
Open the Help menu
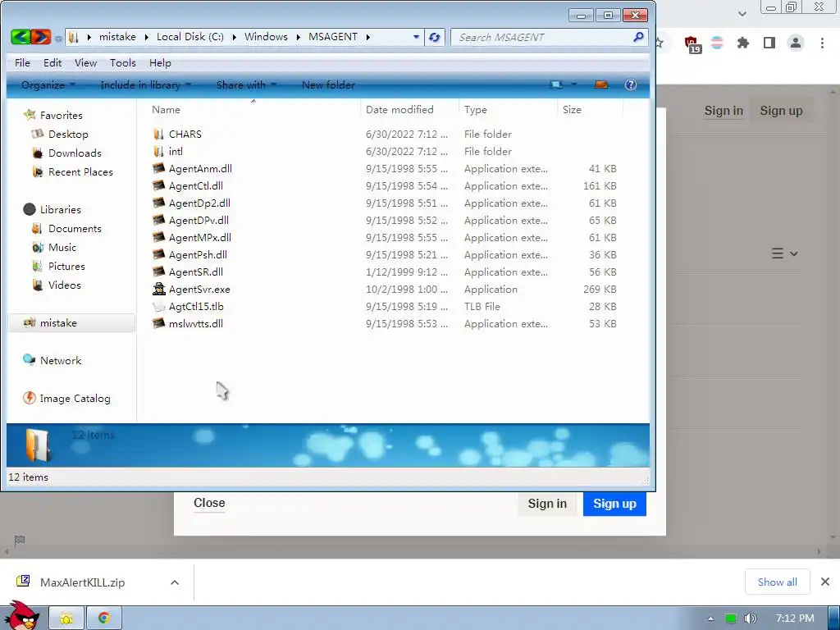tap(160, 62)
